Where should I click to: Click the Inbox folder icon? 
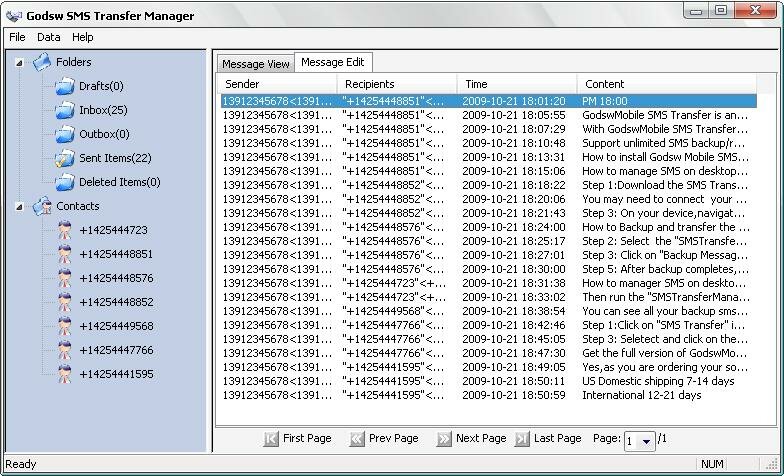tap(65, 110)
